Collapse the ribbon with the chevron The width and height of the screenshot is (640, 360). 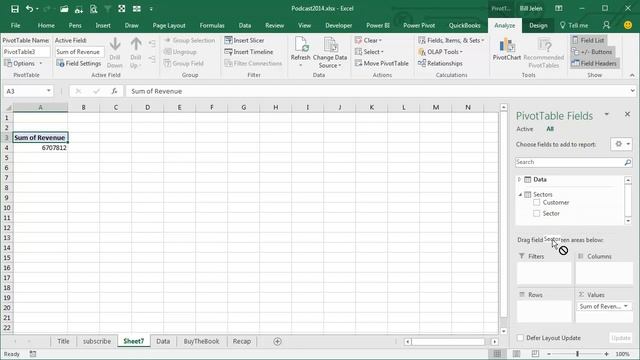(x=632, y=75)
